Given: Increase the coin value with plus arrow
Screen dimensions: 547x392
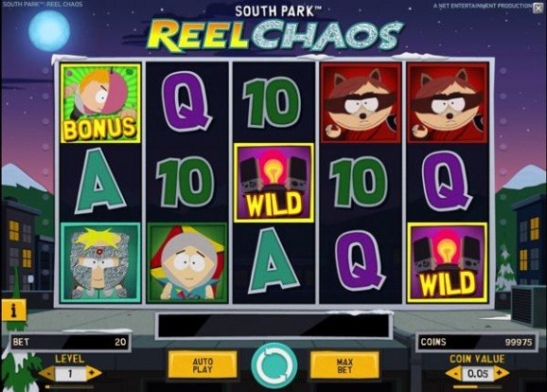Looking at the screenshot, I should coord(501,373).
